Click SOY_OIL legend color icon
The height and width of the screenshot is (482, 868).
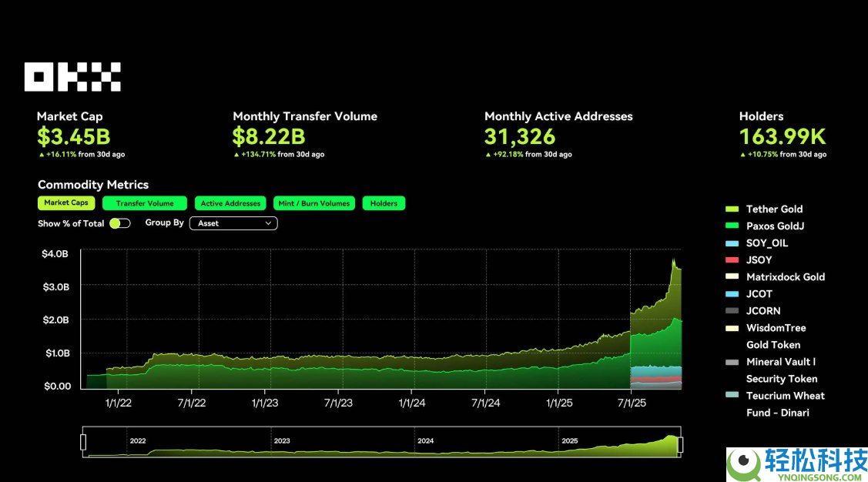point(732,243)
